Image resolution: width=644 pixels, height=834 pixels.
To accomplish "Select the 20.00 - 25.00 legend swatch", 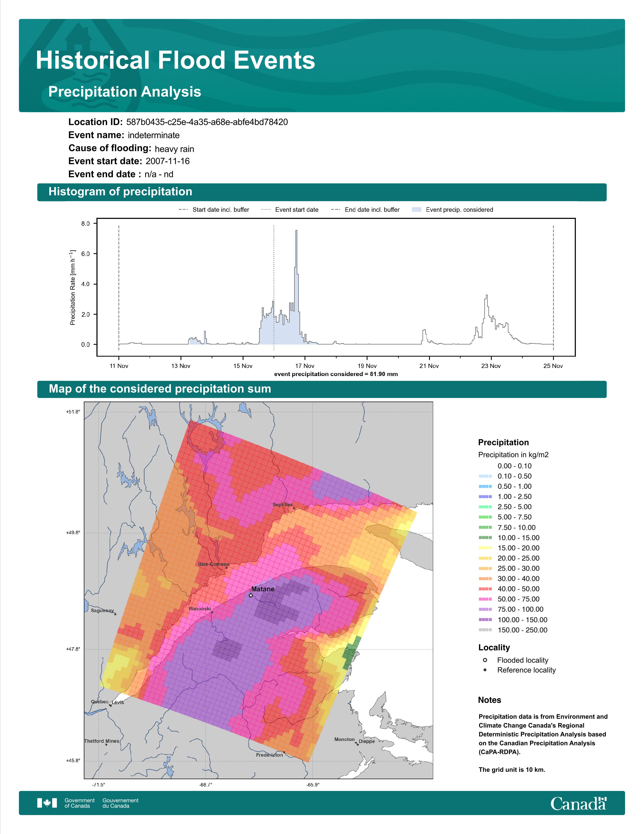I will 485,558.
